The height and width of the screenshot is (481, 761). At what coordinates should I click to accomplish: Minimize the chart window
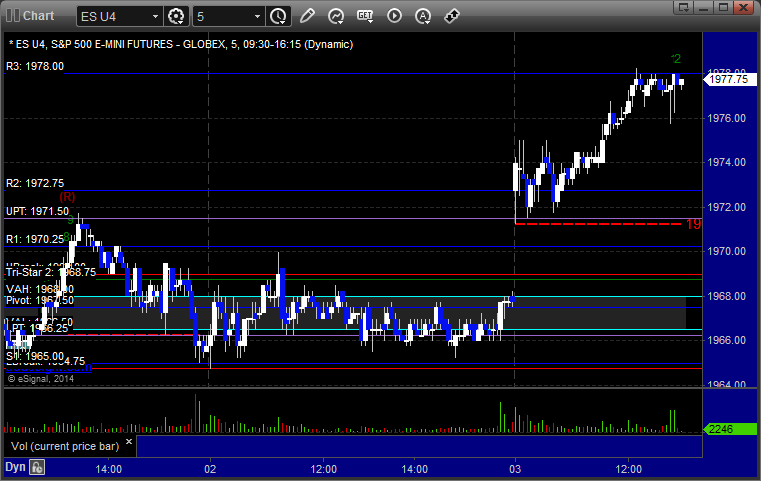704,7
